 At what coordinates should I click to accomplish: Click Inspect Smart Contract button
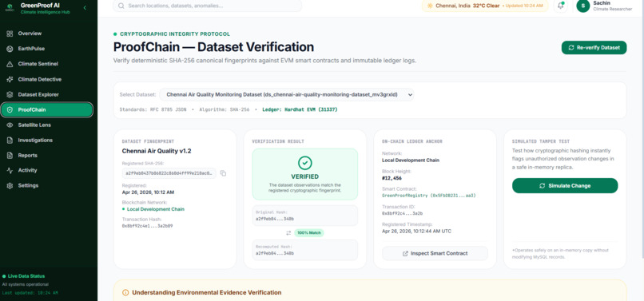tap(435, 253)
